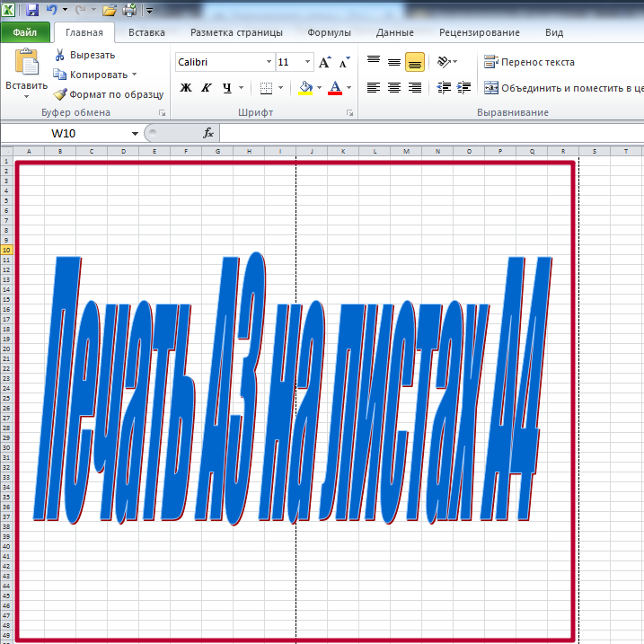Image resolution: width=644 pixels, height=644 pixels.
Task: Toggle italic formatting (К)
Action: pos(206,88)
